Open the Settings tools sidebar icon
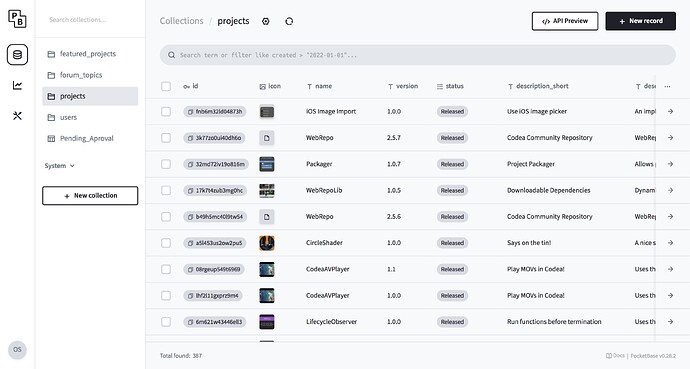This screenshot has height=369, width=690. pyautogui.click(x=17, y=116)
